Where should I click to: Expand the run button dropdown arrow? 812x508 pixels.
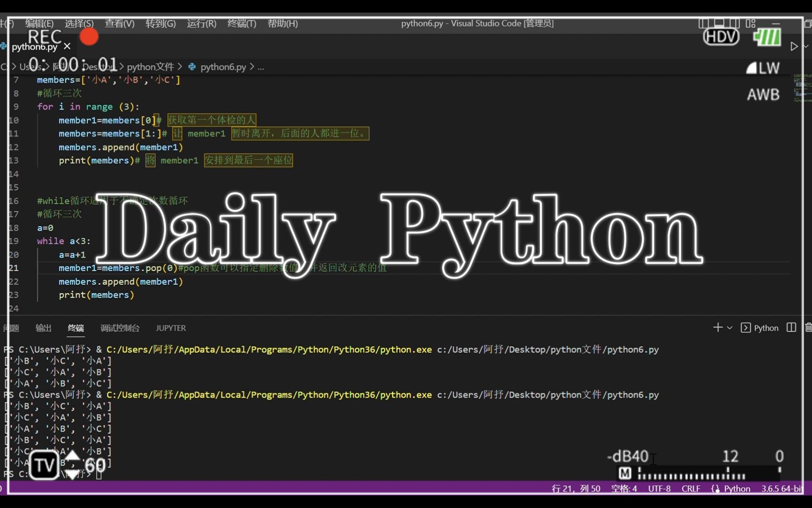click(805, 47)
